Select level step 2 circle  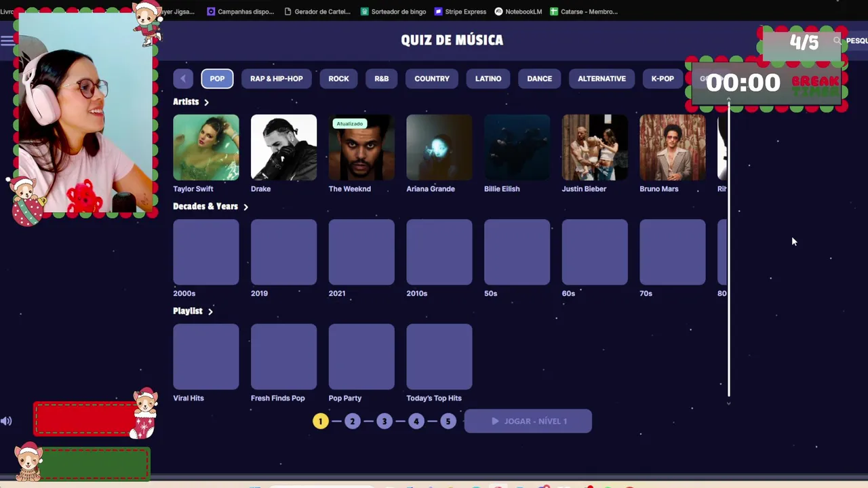(x=352, y=421)
